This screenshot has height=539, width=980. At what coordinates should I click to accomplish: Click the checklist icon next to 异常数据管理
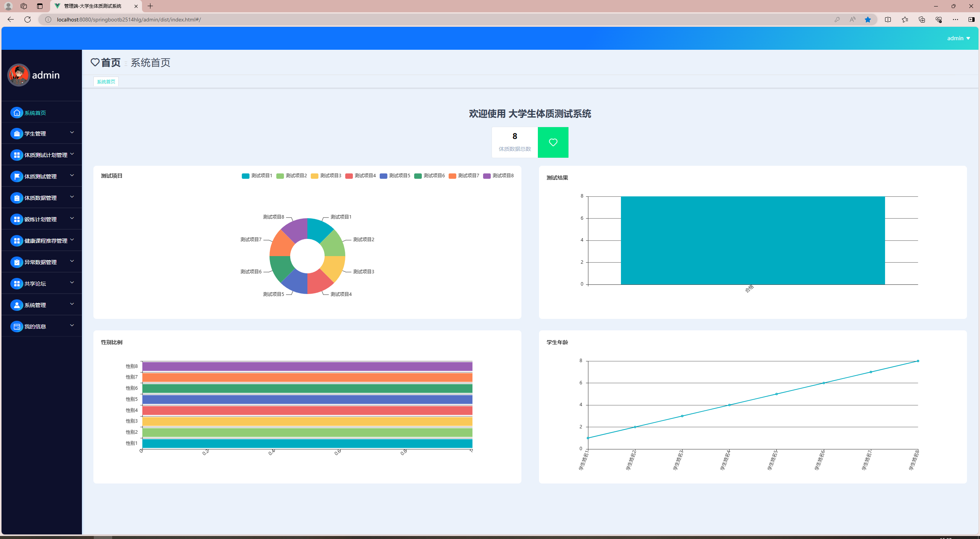pos(16,262)
